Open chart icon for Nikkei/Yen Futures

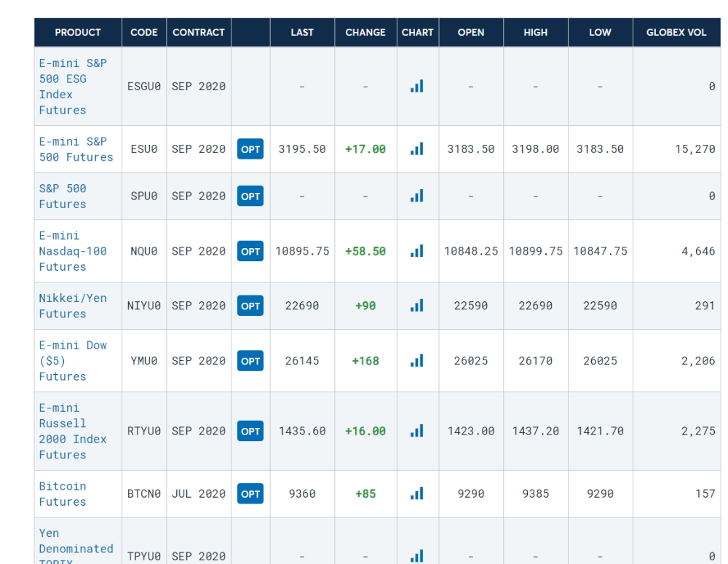417,306
